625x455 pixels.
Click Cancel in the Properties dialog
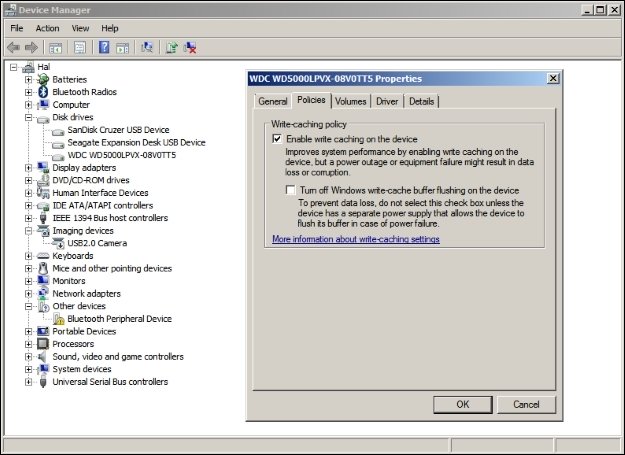(526, 404)
